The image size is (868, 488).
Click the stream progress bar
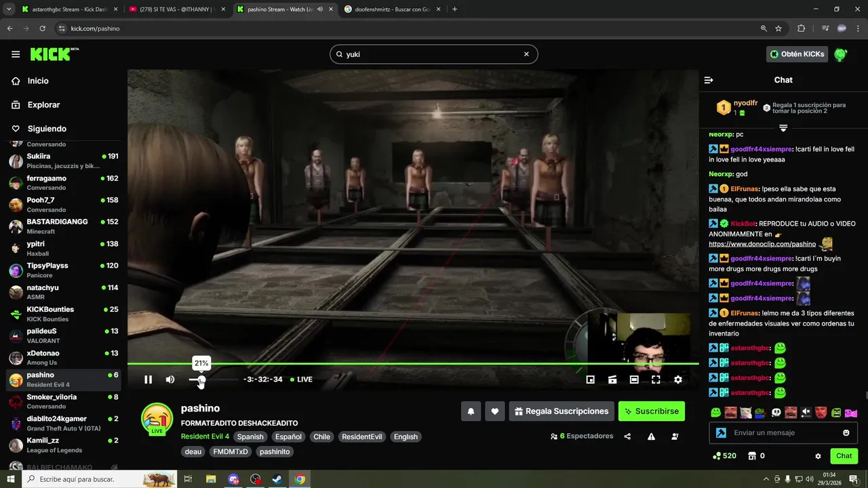(413, 364)
